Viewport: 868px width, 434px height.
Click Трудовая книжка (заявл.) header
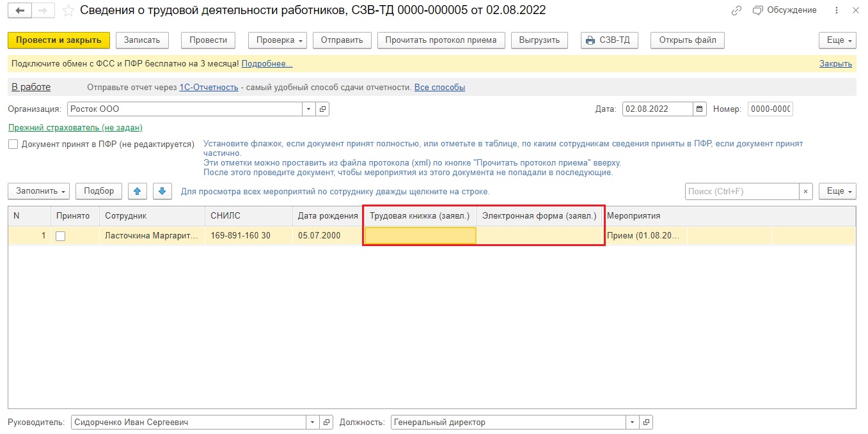tap(420, 216)
